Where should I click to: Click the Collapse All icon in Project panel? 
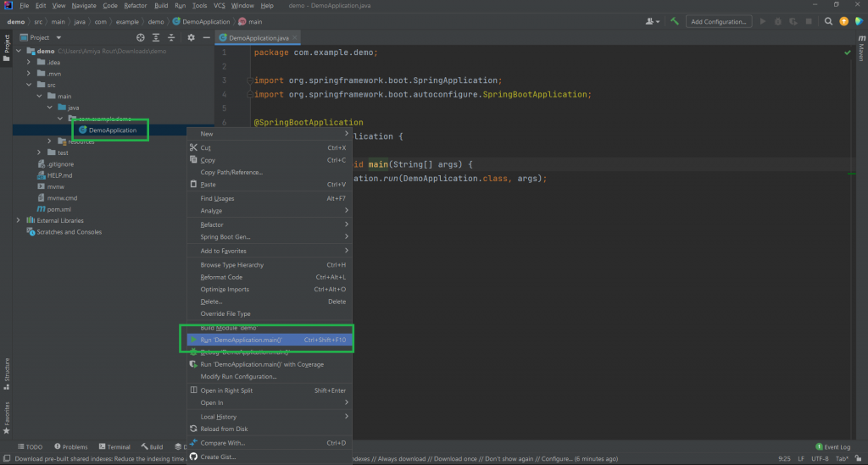click(x=172, y=38)
